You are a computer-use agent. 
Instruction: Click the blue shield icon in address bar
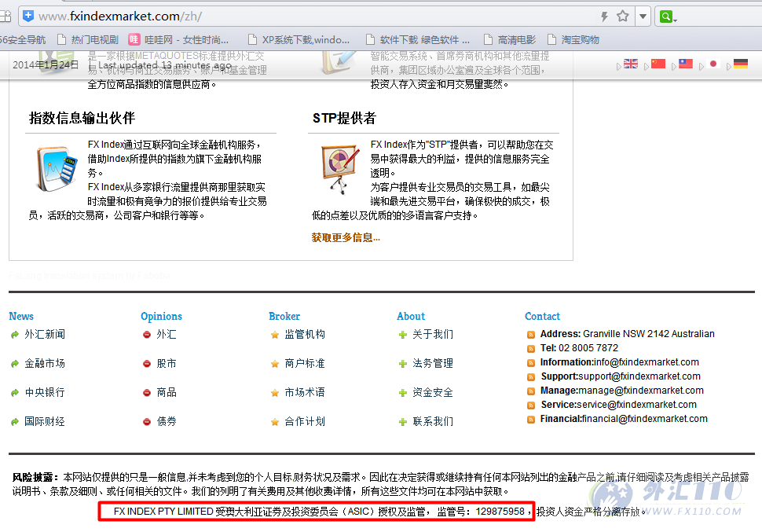pos(28,16)
